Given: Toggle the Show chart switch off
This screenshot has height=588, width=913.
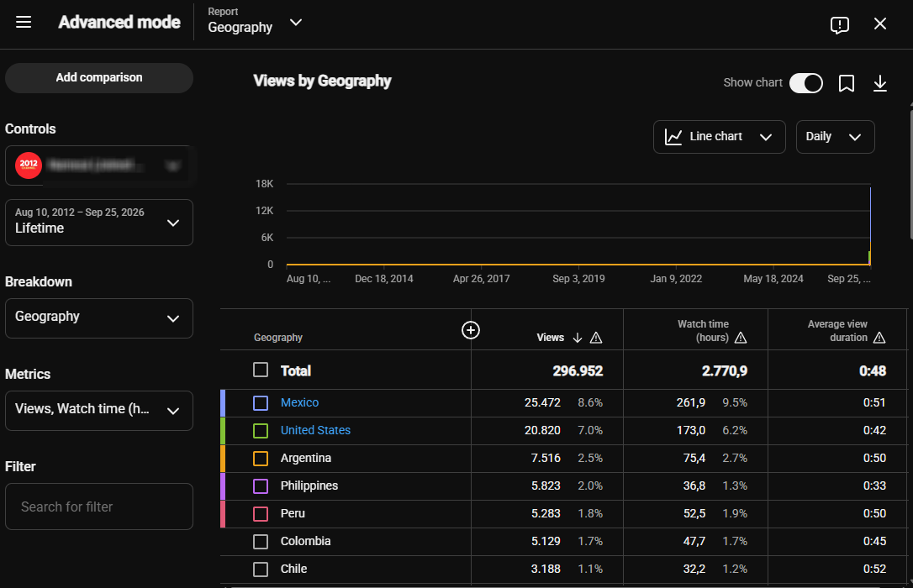Looking at the screenshot, I should coord(806,83).
